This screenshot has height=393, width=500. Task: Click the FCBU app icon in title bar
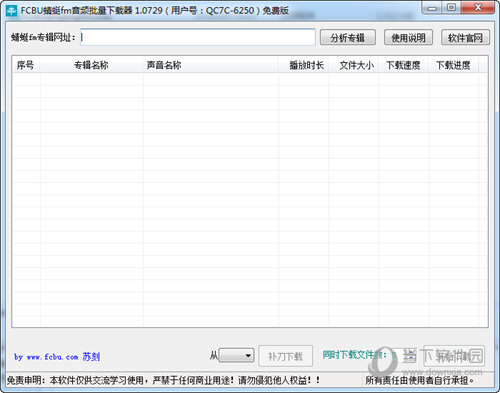11,11
